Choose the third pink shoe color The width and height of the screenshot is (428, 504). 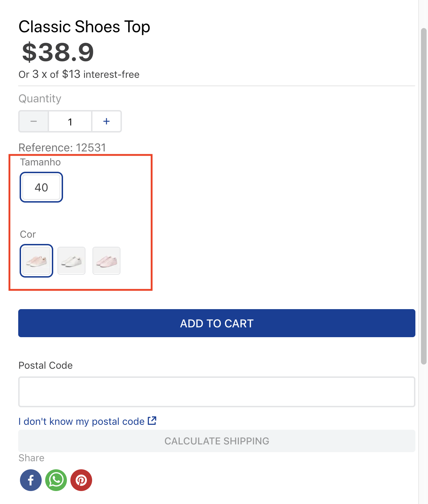tap(106, 261)
